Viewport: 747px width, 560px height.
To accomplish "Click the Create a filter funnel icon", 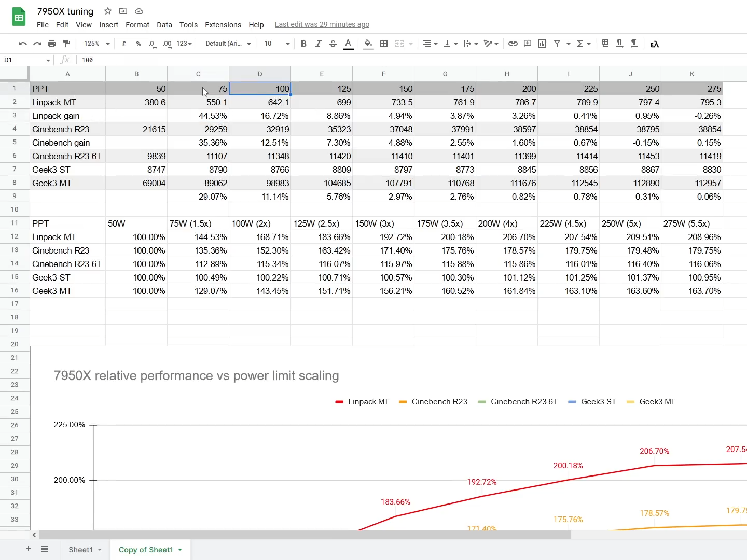I will coord(557,44).
